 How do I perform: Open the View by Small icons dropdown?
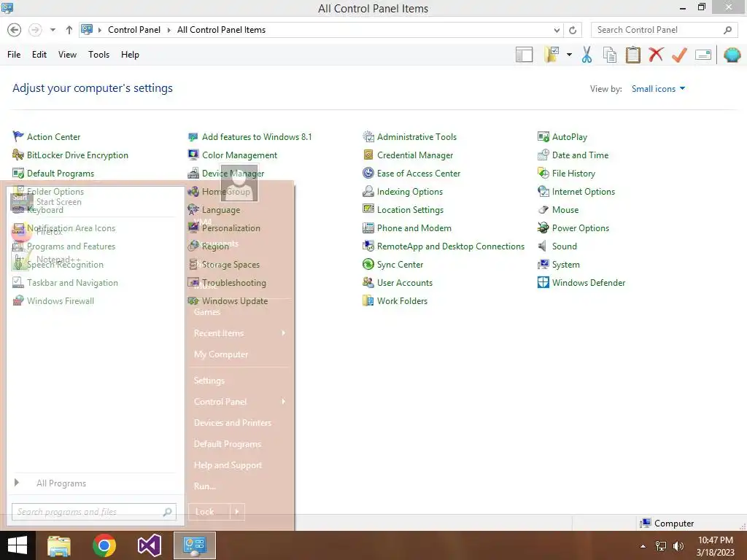point(658,88)
